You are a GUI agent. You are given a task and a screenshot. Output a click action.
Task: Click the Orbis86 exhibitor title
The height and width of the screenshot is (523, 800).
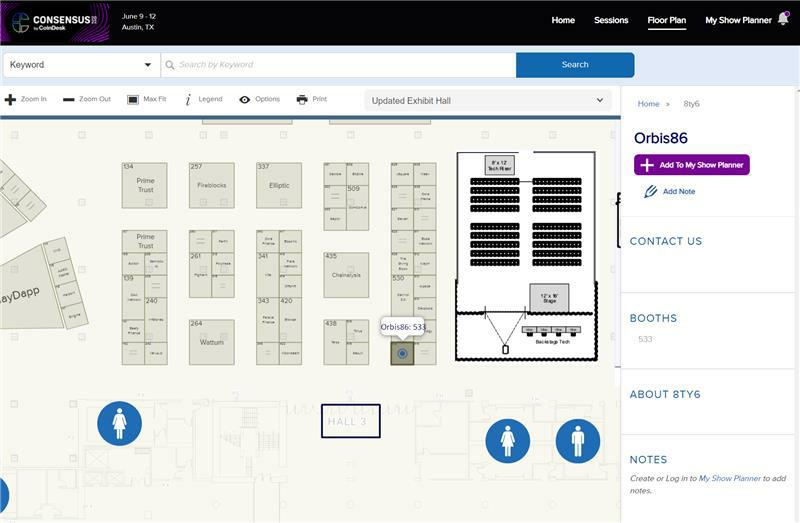click(x=661, y=138)
